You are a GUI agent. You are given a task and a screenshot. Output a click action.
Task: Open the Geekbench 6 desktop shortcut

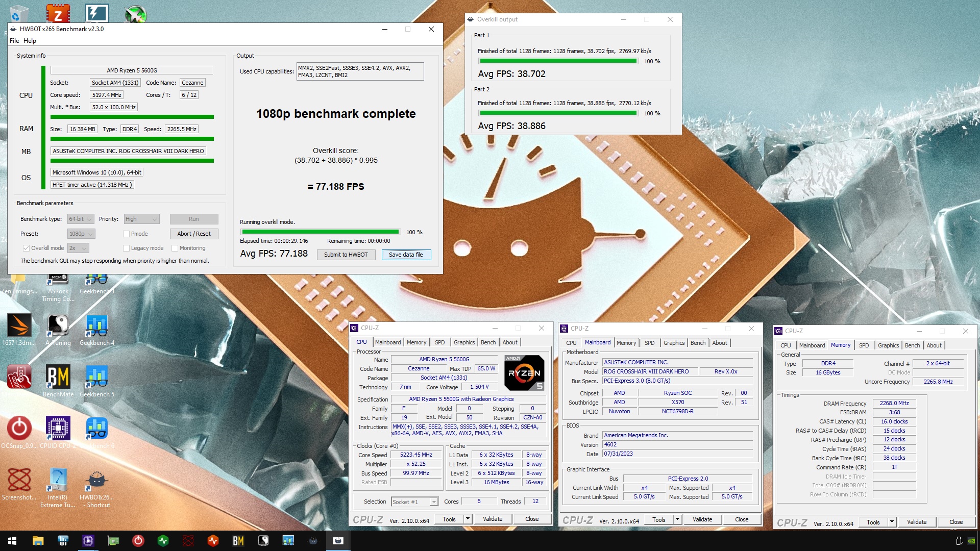click(97, 433)
